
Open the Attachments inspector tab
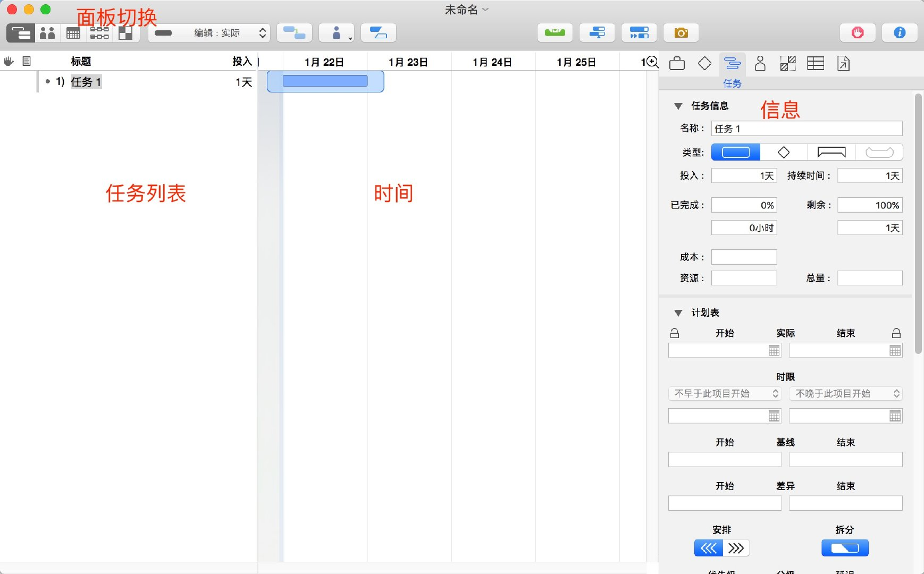coord(843,64)
